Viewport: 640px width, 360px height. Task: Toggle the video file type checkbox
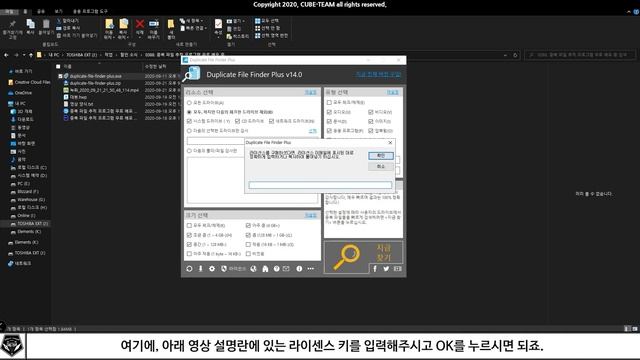(x=371, y=112)
